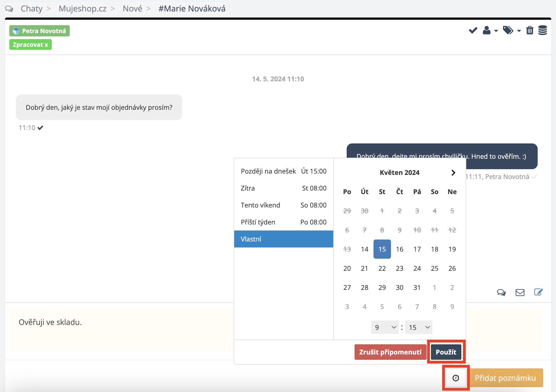Open Mujeshop.cz breadcrumb link
The width and height of the screenshot is (556, 392).
[83, 9]
